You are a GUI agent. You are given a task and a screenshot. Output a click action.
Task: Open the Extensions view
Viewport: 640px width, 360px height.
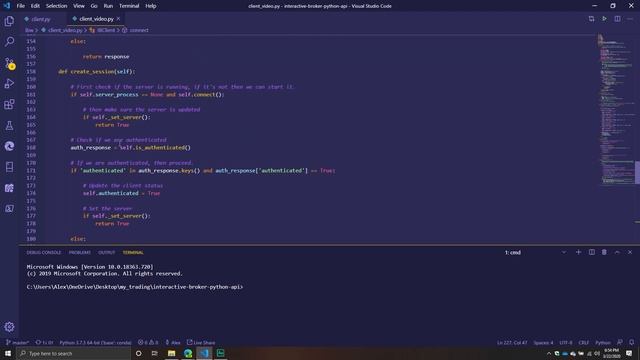(9, 104)
